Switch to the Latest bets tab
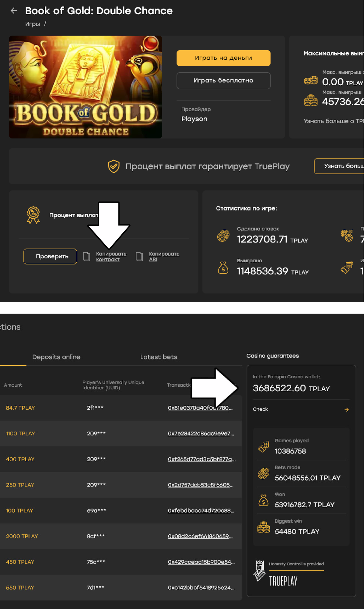364x609 pixels. (x=159, y=357)
